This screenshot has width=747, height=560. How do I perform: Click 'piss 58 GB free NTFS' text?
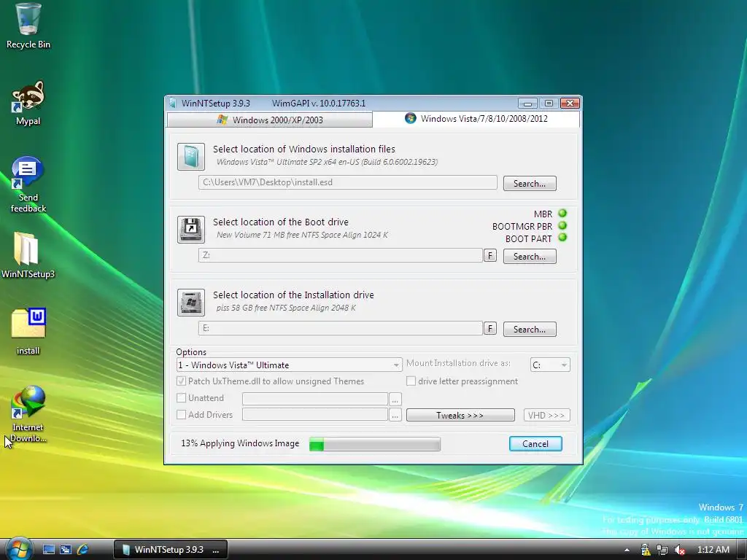(286, 308)
